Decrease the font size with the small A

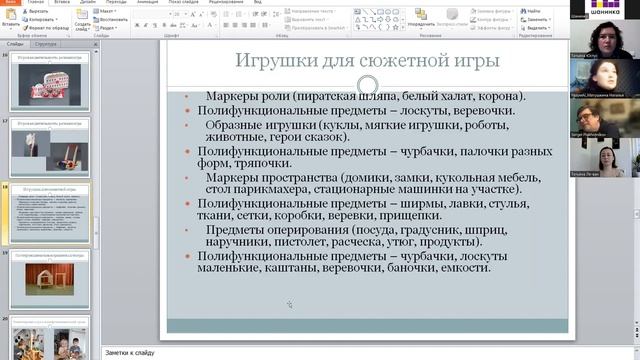point(202,14)
